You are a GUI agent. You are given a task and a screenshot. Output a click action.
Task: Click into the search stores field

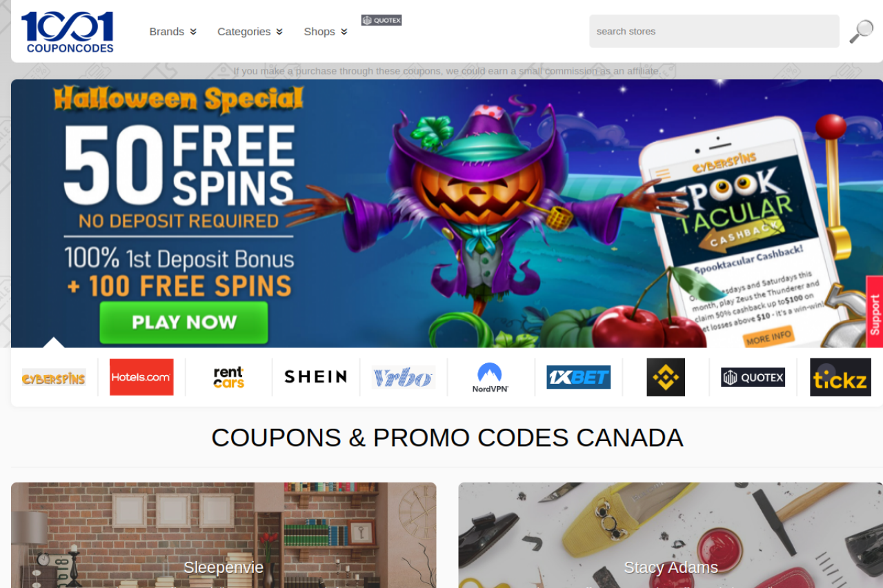click(x=714, y=31)
